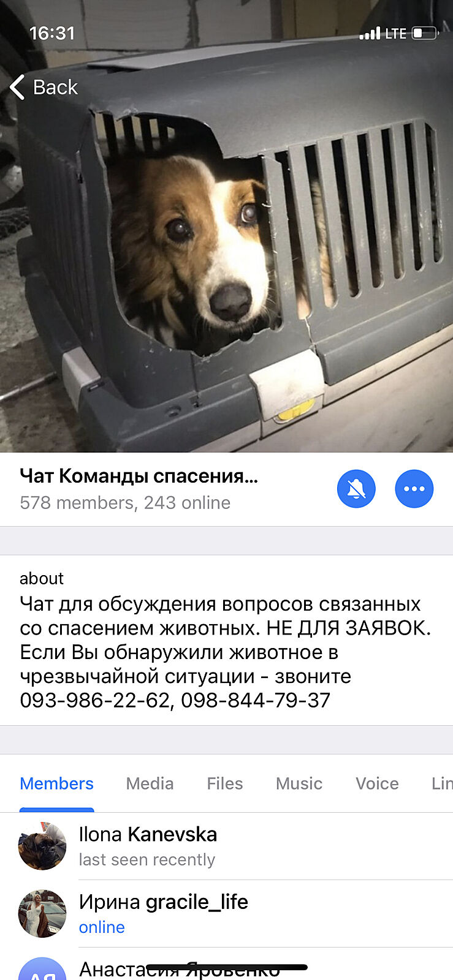Toggle the mute notifications bell
453x980 pixels.
356,489
